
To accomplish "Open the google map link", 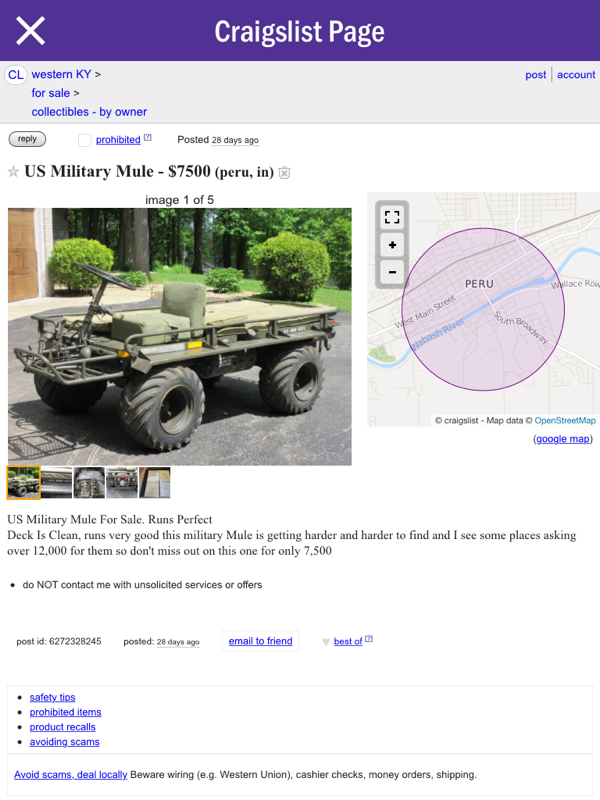I will [563, 439].
